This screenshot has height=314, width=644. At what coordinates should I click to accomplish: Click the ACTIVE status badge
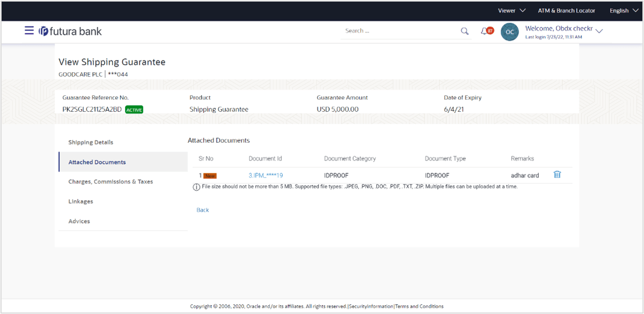click(134, 110)
